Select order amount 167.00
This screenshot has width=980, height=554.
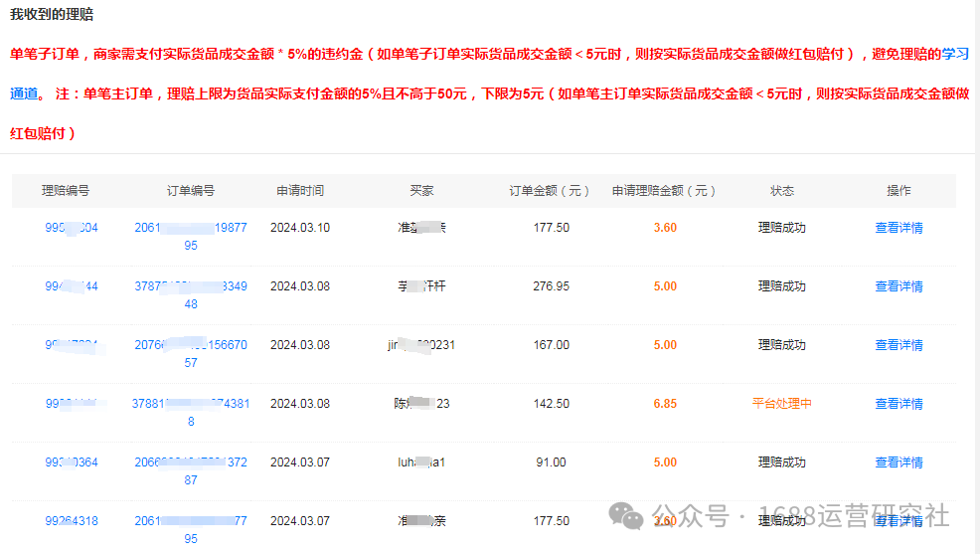coord(552,345)
